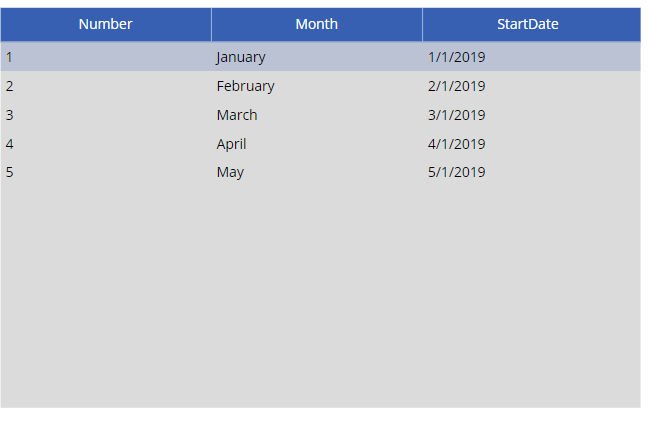This screenshot has height=422, width=649.
Task: Click the Month column header
Action: point(316,24)
